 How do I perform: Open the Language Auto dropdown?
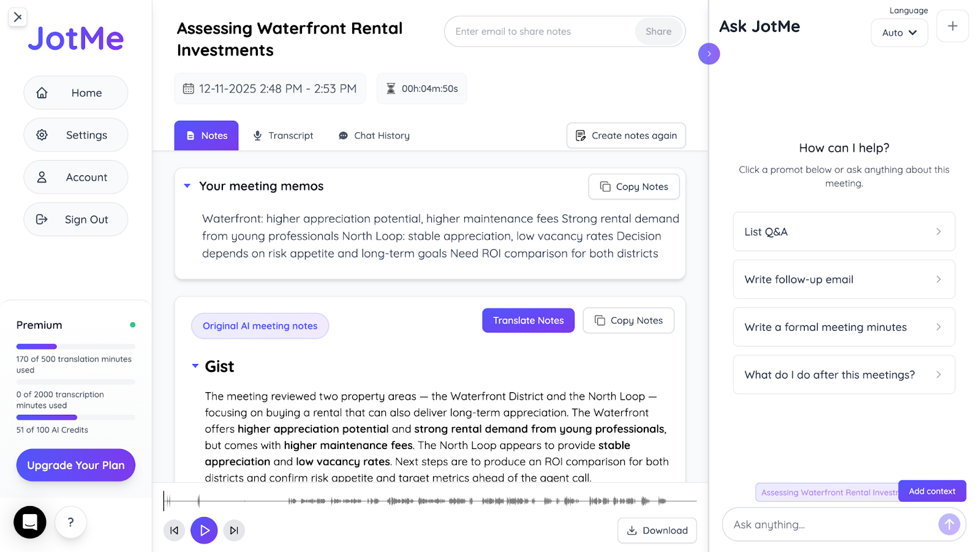pyautogui.click(x=899, y=32)
